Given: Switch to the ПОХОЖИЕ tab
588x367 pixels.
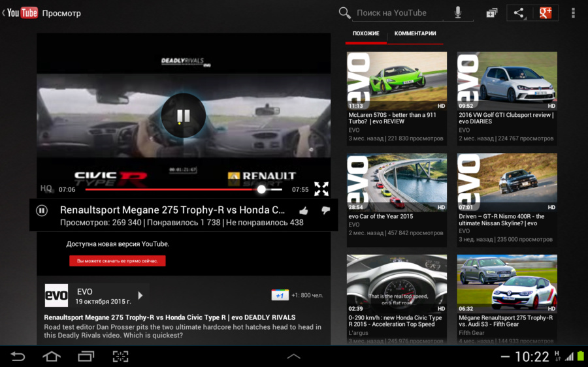Looking at the screenshot, I should 366,34.
